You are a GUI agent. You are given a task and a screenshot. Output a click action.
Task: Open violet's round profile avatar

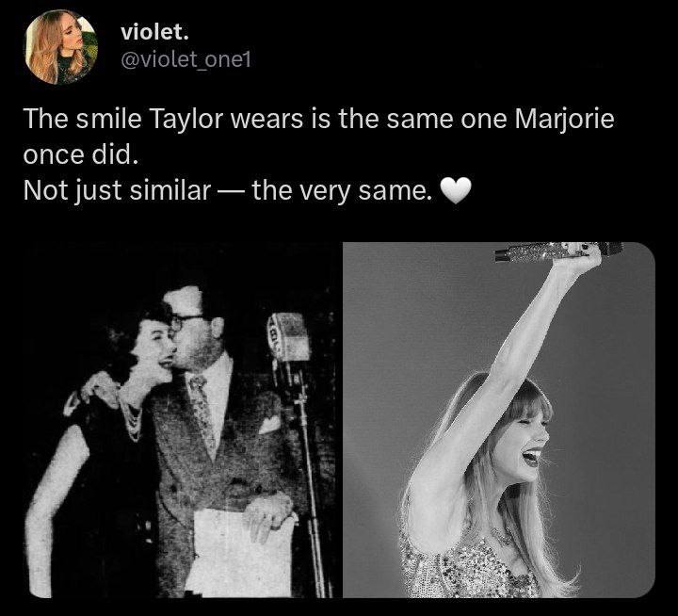pyautogui.click(x=61, y=47)
